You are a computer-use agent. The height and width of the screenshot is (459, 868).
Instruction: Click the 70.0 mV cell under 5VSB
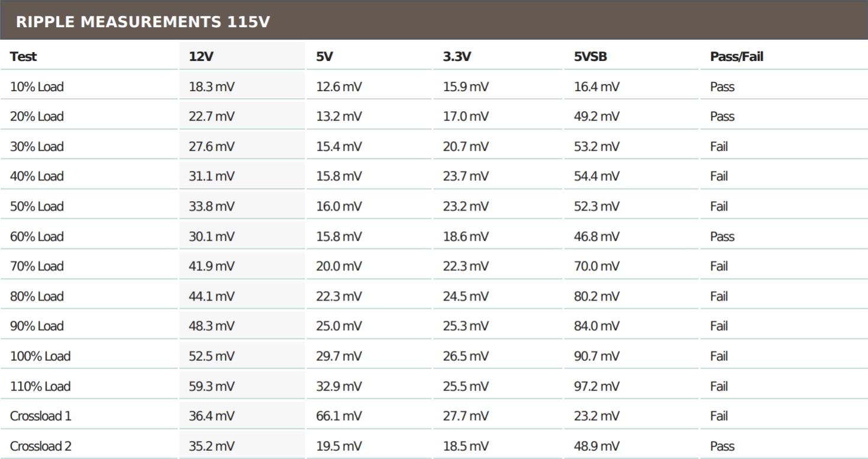[597, 266]
